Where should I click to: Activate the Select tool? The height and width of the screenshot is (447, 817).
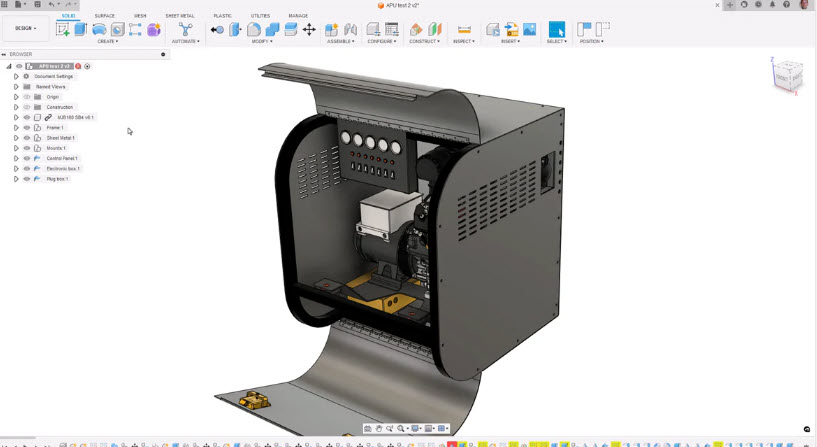click(x=556, y=29)
